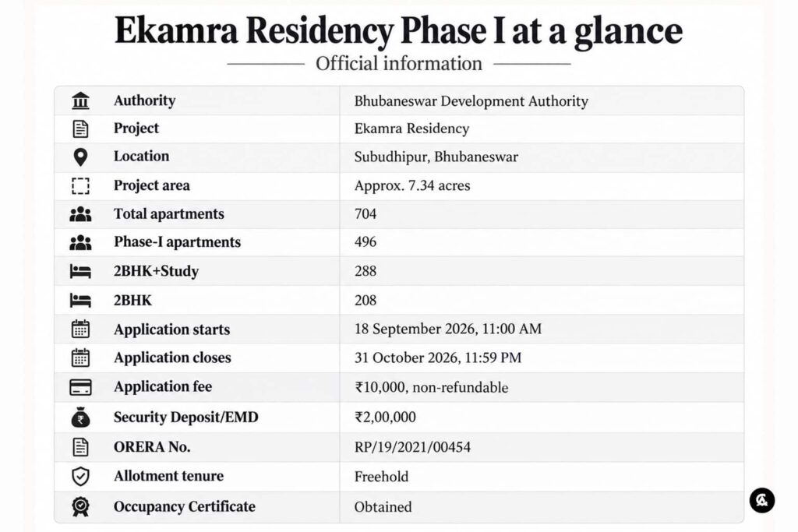This screenshot has width=798, height=532.
Task: Click the Bhubaneswar Development Authority value
Action: [471, 101]
